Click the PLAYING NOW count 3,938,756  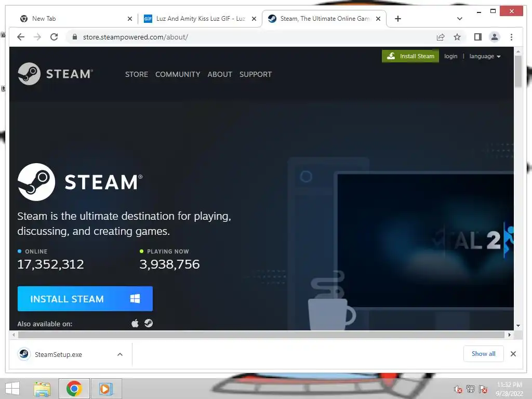(170, 264)
